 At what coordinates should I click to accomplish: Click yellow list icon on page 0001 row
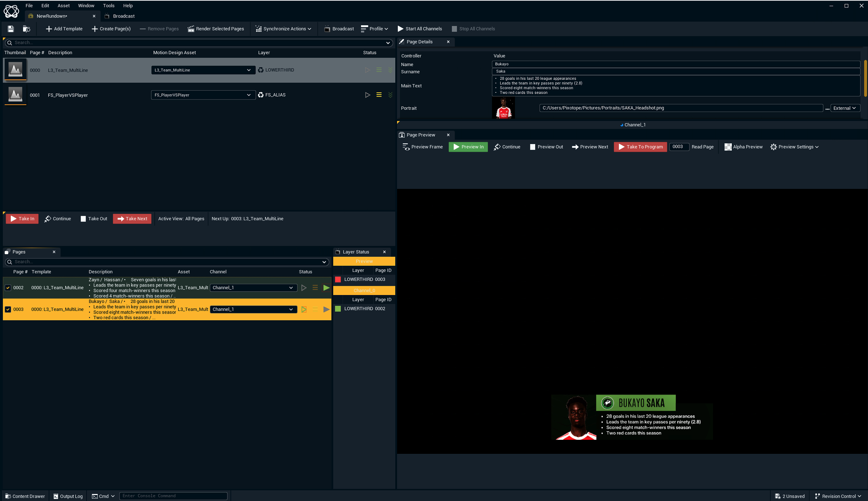tap(379, 95)
